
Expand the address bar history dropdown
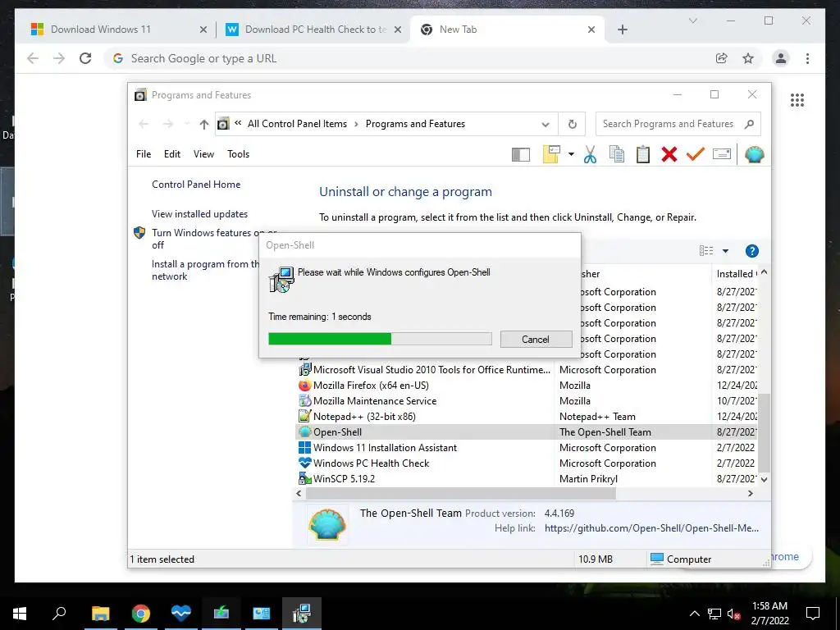point(546,125)
